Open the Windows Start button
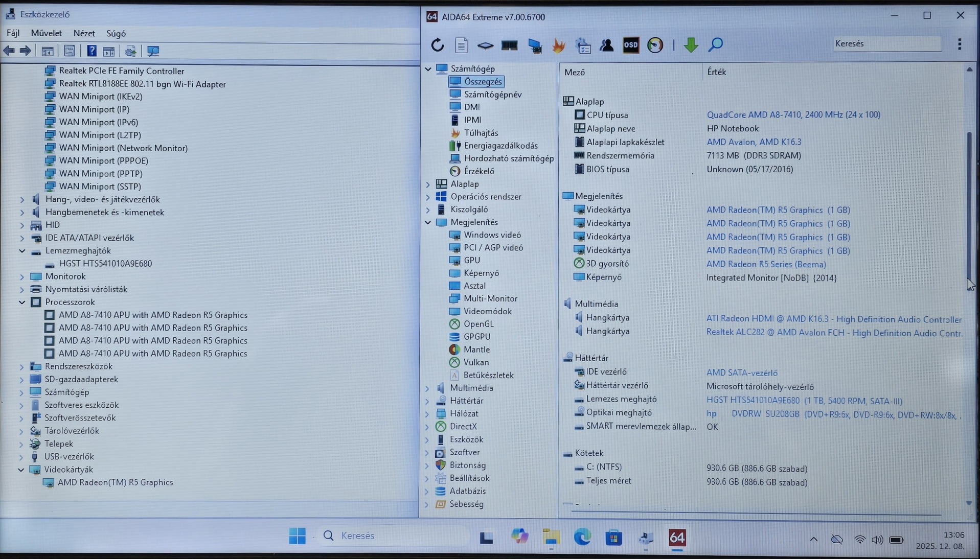The width and height of the screenshot is (980, 559). pyautogui.click(x=297, y=536)
